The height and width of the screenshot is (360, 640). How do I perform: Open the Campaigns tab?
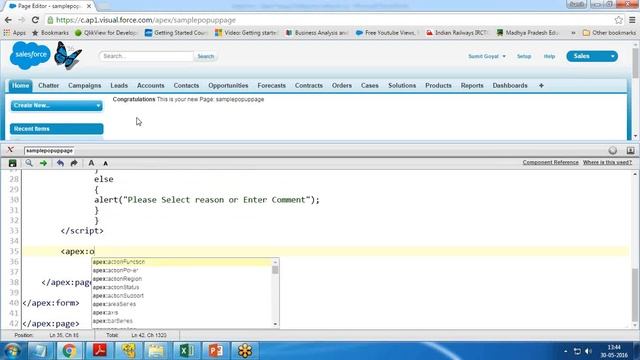pyautogui.click(x=84, y=86)
